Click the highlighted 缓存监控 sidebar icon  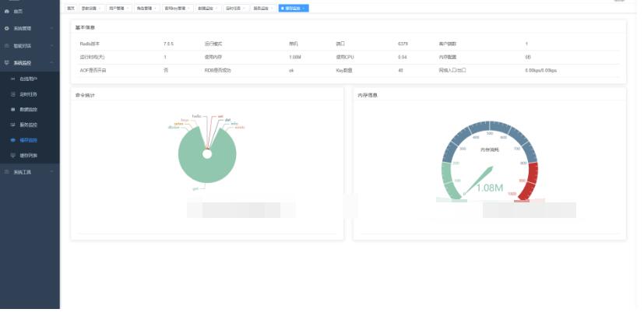(12, 140)
